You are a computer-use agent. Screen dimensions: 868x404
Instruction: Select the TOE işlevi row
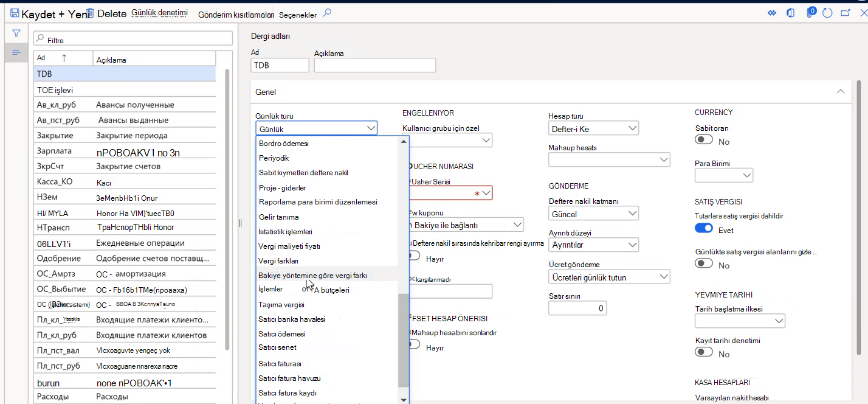125,89
